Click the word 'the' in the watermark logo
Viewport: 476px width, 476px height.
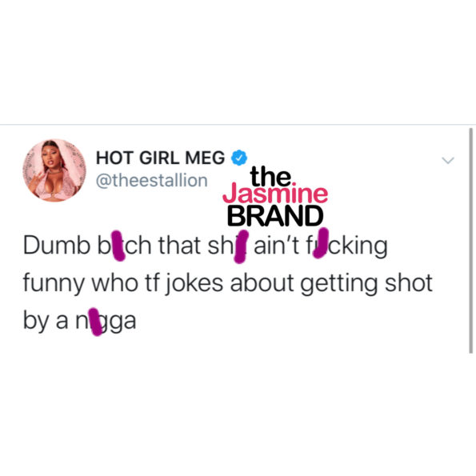pyautogui.click(x=270, y=176)
